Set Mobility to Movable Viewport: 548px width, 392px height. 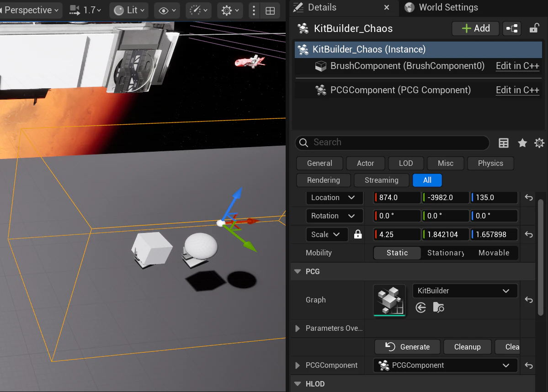click(x=494, y=253)
